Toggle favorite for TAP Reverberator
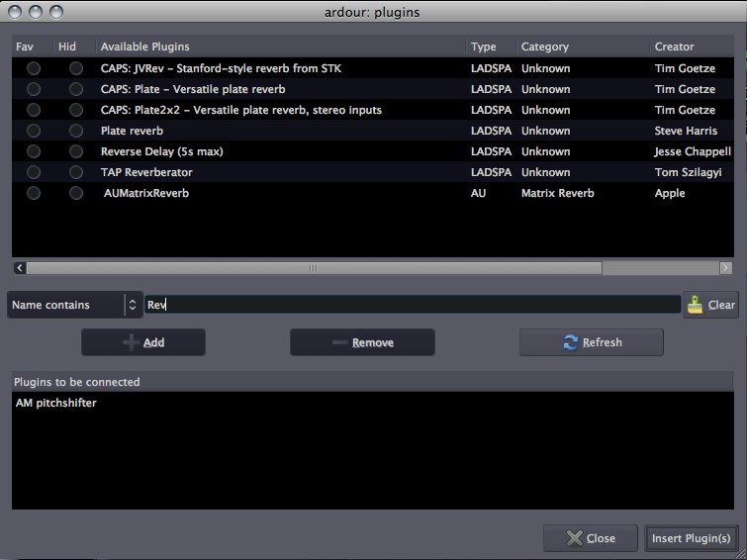 [34, 172]
